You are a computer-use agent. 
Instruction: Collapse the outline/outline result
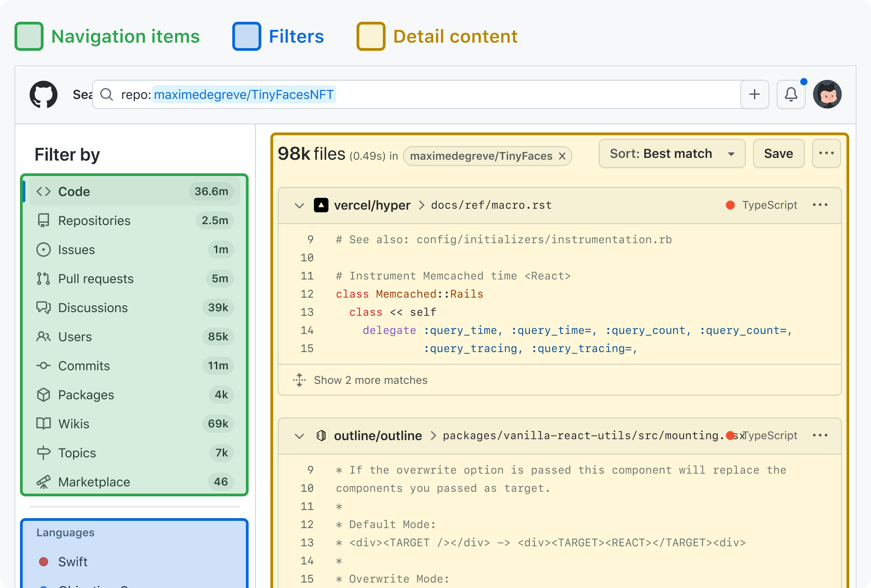(x=299, y=436)
